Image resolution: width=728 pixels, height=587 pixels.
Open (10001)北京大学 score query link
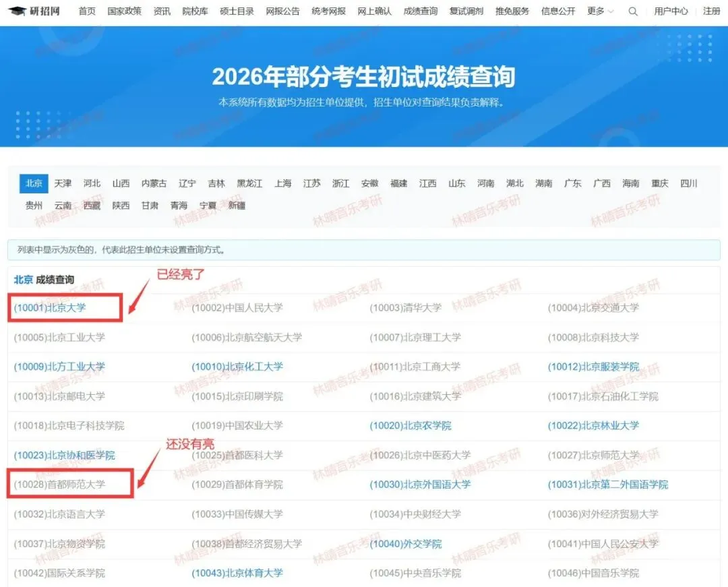pyautogui.click(x=50, y=308)
